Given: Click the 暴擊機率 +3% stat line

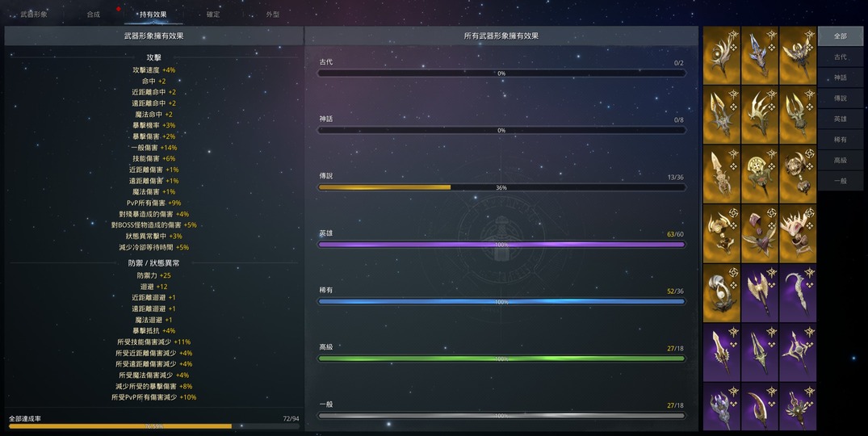Looking at the screenshot, I should tap(154, 126).
